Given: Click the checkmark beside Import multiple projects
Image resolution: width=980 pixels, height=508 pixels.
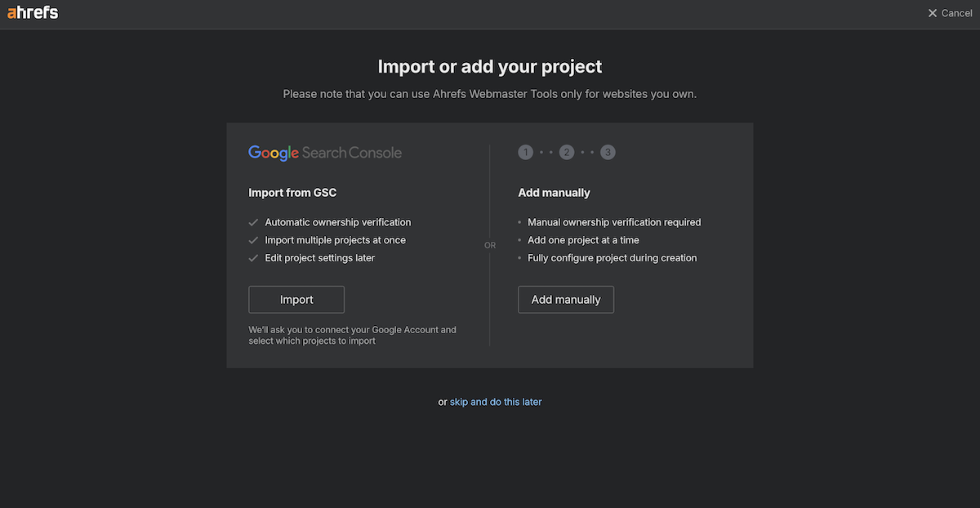Looking at the screenshot, I should (253, 239).
